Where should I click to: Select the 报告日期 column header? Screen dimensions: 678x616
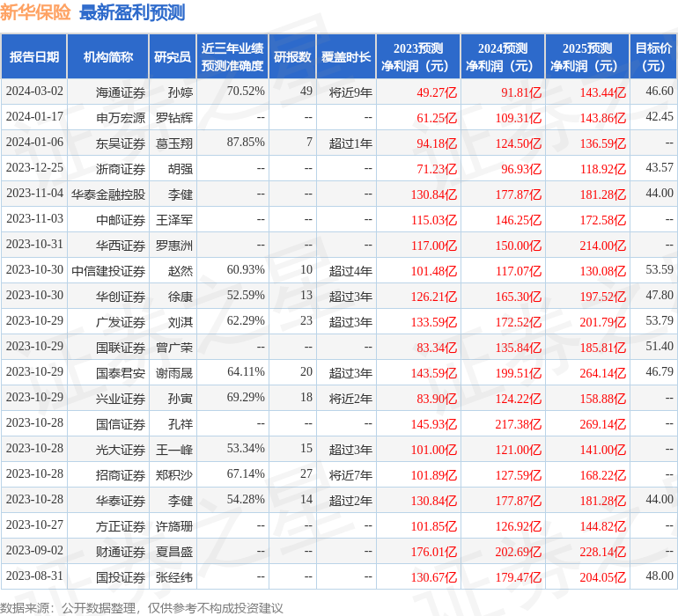coord(34,56)
